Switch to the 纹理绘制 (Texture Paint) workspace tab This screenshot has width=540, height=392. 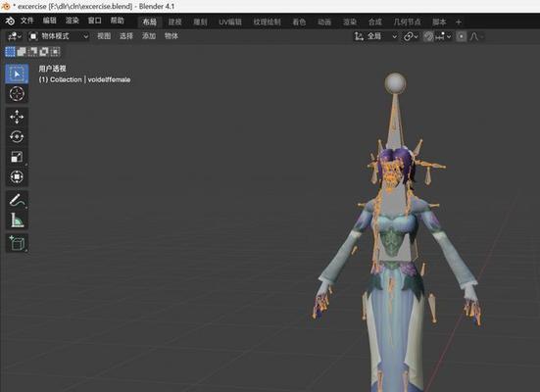tap(267, 22)
